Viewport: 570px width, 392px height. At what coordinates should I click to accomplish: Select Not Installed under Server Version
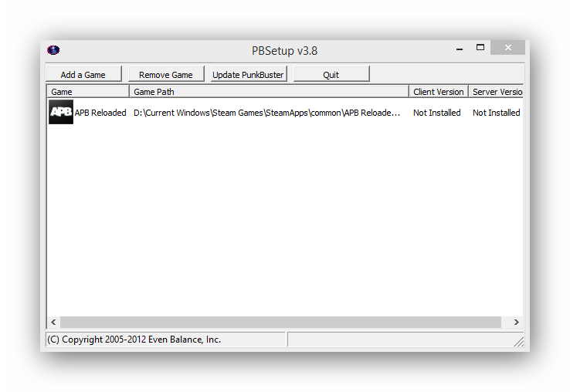[496, 113]
